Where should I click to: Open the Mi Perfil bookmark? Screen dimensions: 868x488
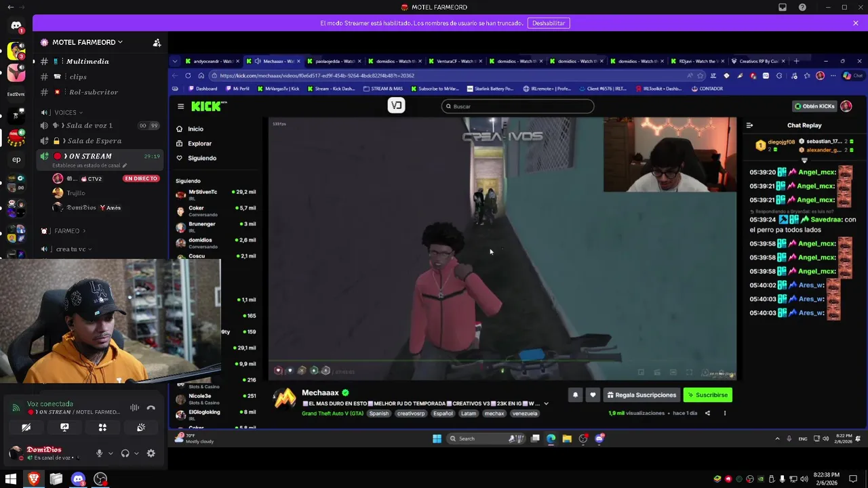point(237,89)
